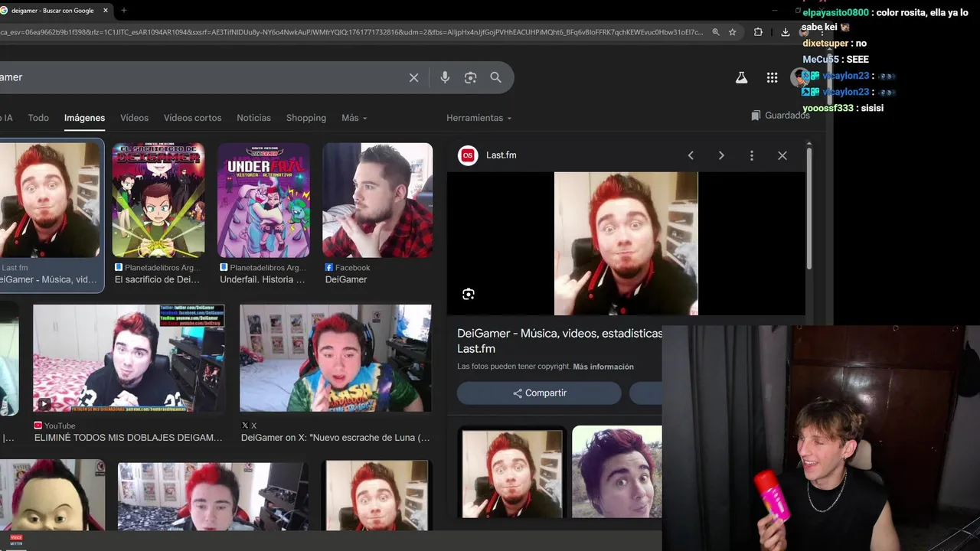Open the YouTube 'ELIMINÉ TODOS MIS DOBLAJES' thumbnail
The height and width of the screenshot is (551, 980).
coord(129,358)
